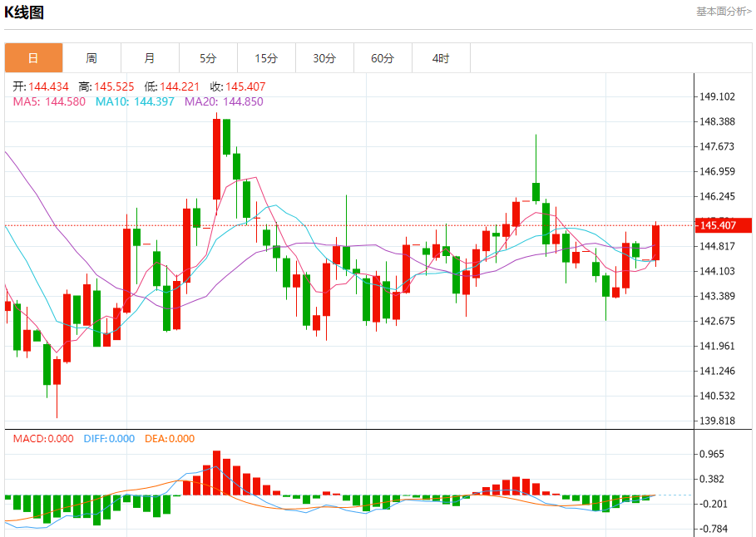Open the 4时 interval tab
The image size is (756, 537).
click(x=441, y=58)
